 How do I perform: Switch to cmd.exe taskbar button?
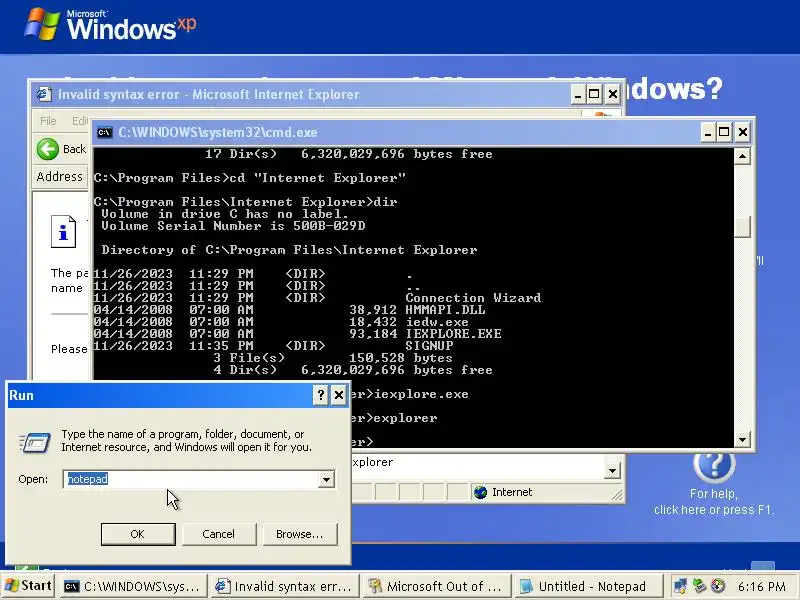[x=134, y=586]
